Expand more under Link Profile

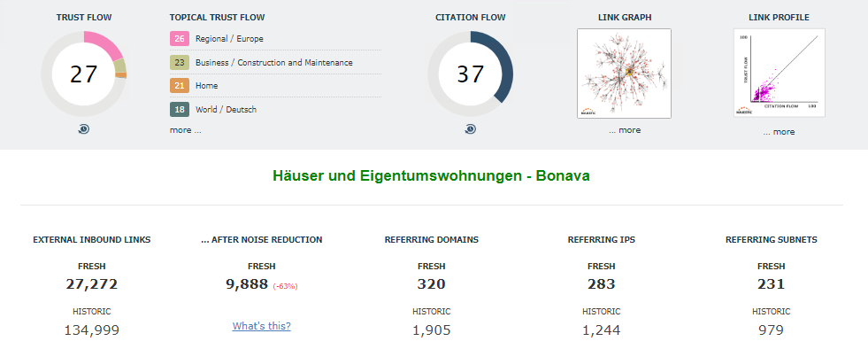(x=779, y=132)
